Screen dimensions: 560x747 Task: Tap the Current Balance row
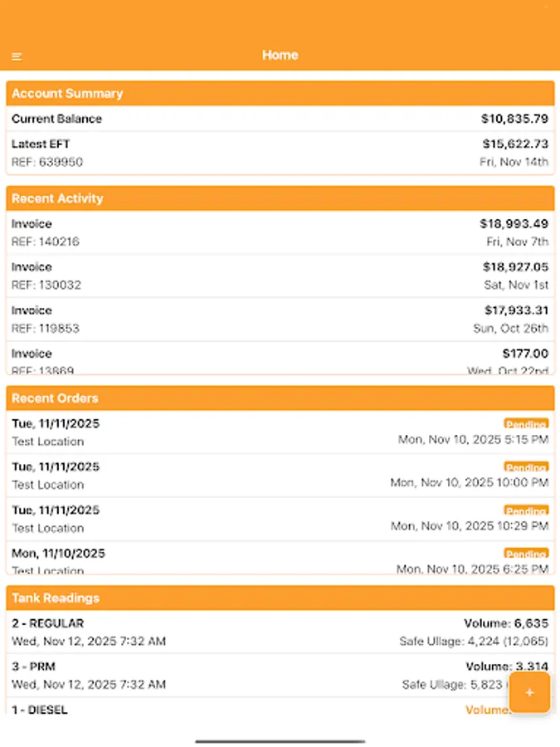tap(280, 119)
